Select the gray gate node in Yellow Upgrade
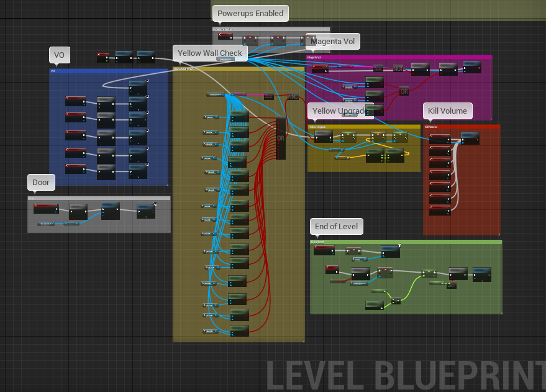 pyautogui.click(x=323, y=136)
